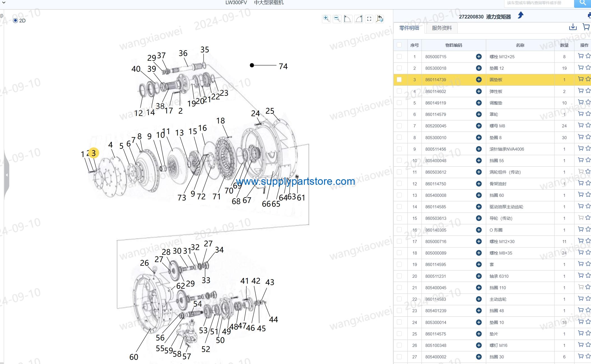The height and width of the screenshot is (364, 591).
Task: Expand details with plus for 805000715
Action: tap(479, 57)
